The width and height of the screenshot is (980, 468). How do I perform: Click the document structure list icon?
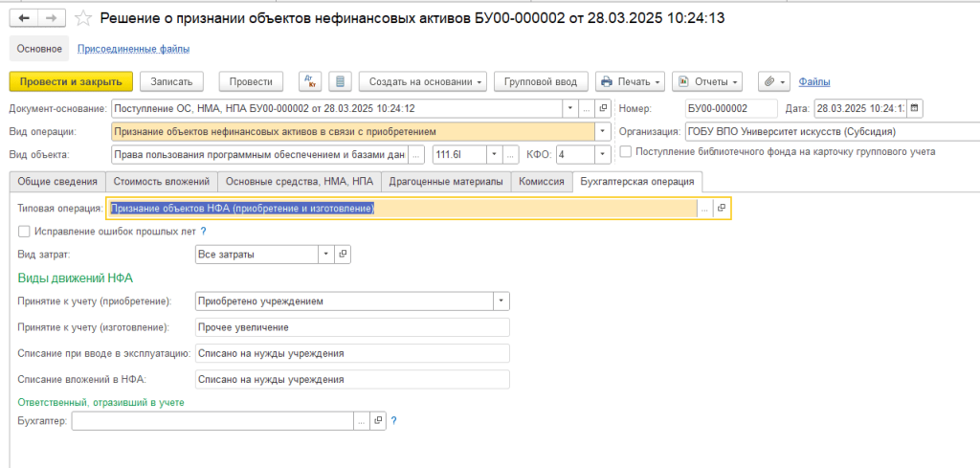coord(342,81)
